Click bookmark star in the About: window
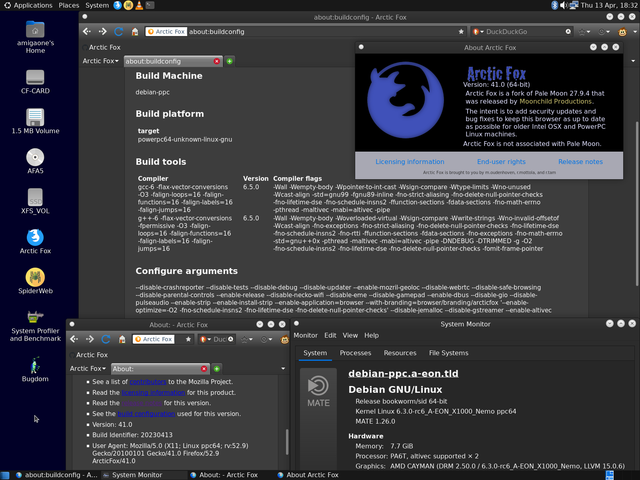640x480 pixels. pyautogui.click(x=188, y=339)
